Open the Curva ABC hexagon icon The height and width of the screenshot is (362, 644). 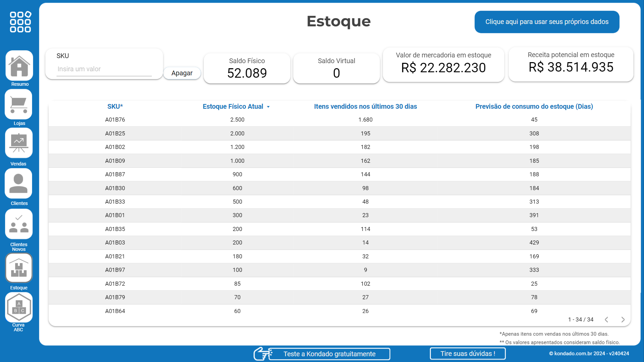pyautogui.click(x=19, y=307)
